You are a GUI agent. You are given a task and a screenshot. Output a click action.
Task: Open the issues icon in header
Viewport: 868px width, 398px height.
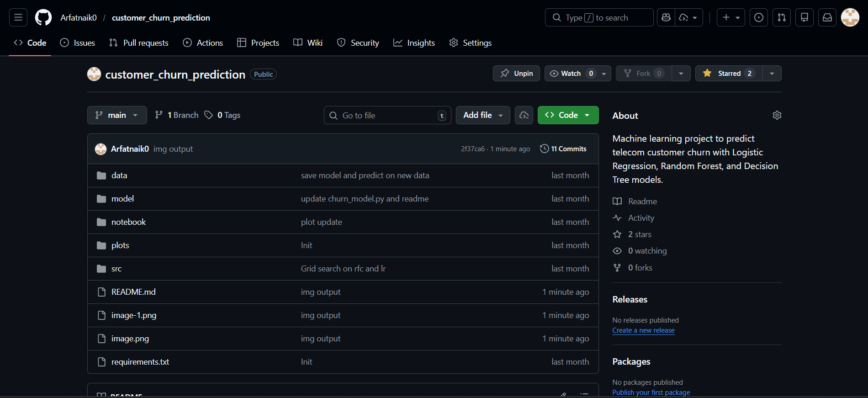click(x=758, y=17)
